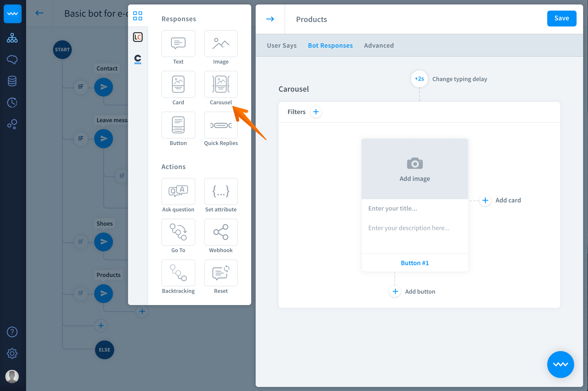Viewport: 588px width, 391px height.
Task: Open the Entities database sidebar icon
Action: click(12, 81)
